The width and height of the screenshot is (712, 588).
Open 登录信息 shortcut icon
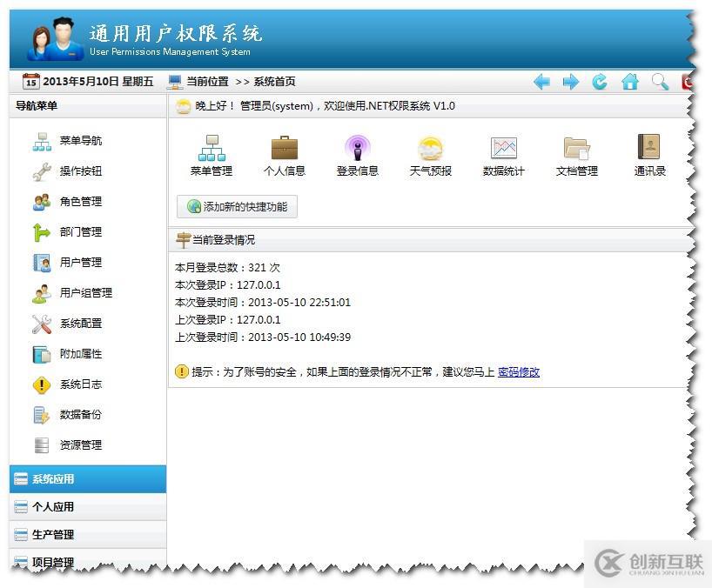click(x=358, y=156)
